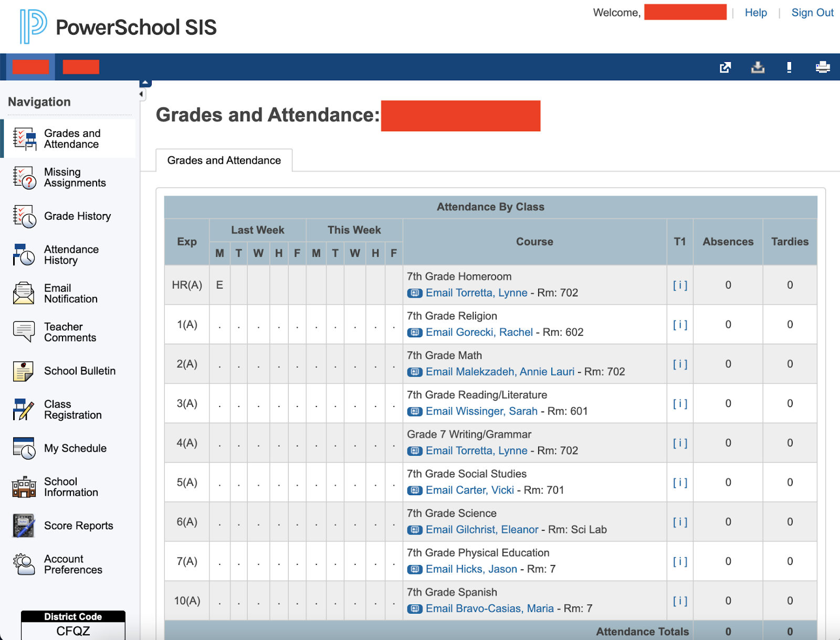
Task: Open T1 [ i ] for 7th Grade Social Studies
Action: [680, 483]
